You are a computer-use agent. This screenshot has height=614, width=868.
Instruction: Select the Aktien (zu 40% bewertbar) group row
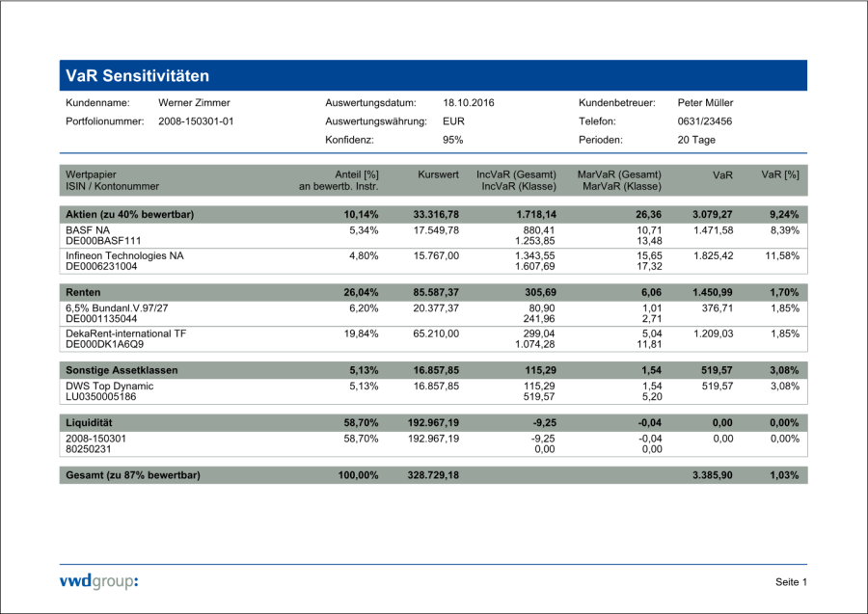(x=129, y=214)
